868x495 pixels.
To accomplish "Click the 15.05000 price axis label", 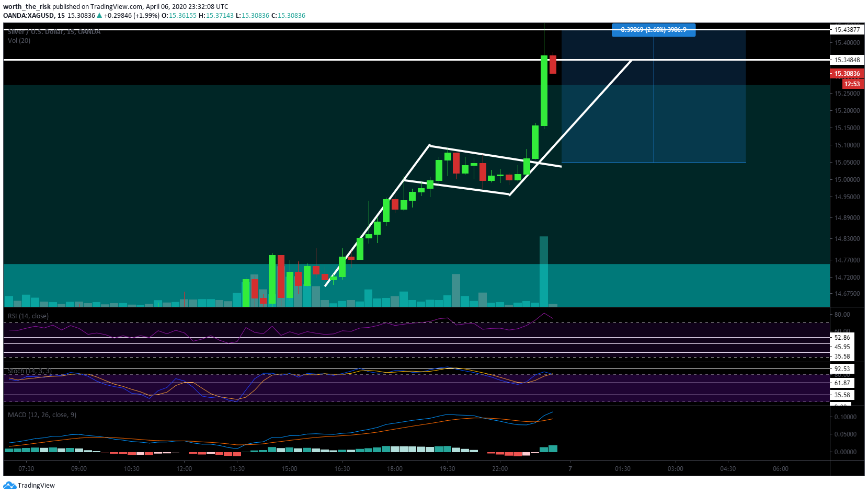I will (847, 163).
